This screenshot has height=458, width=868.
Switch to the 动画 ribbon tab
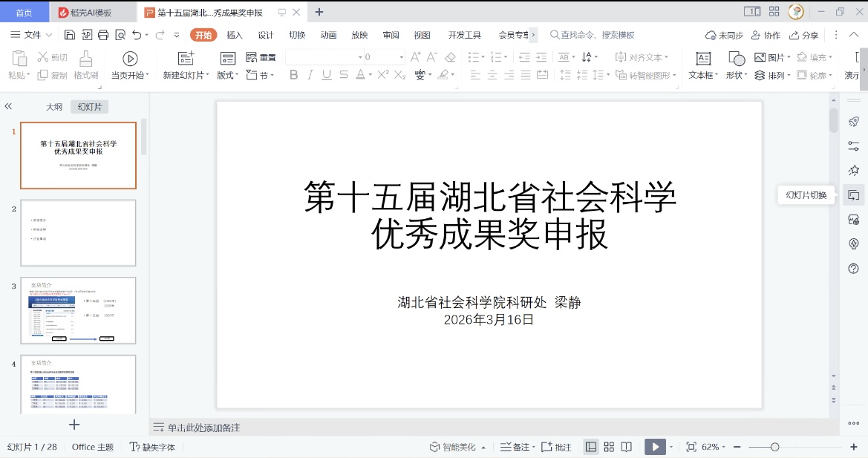tap(327, 34)
